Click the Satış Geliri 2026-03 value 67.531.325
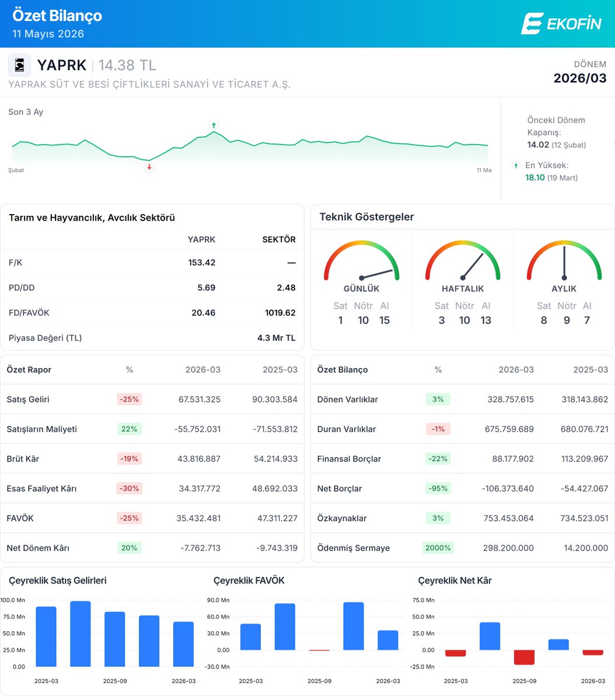 [x=200, y=400]
